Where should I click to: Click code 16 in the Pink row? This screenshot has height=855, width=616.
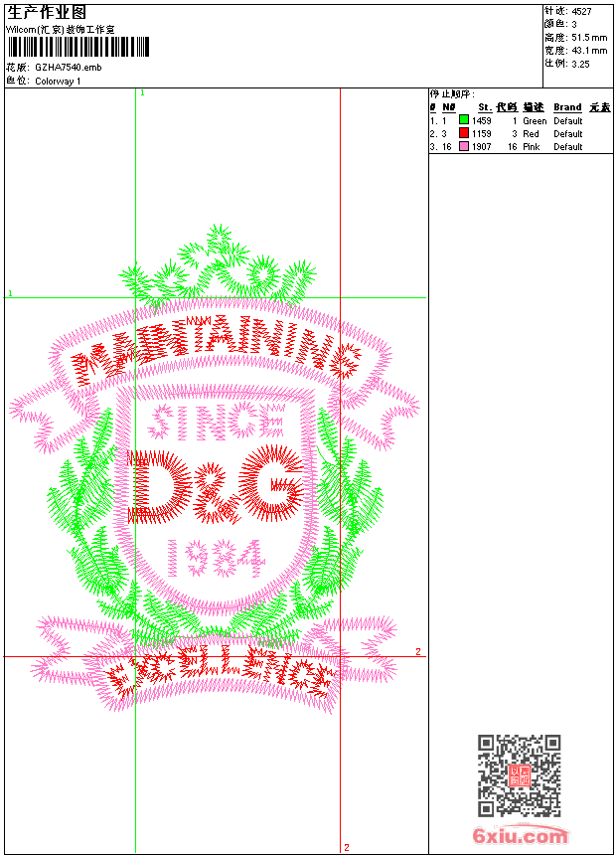point(513,147)
